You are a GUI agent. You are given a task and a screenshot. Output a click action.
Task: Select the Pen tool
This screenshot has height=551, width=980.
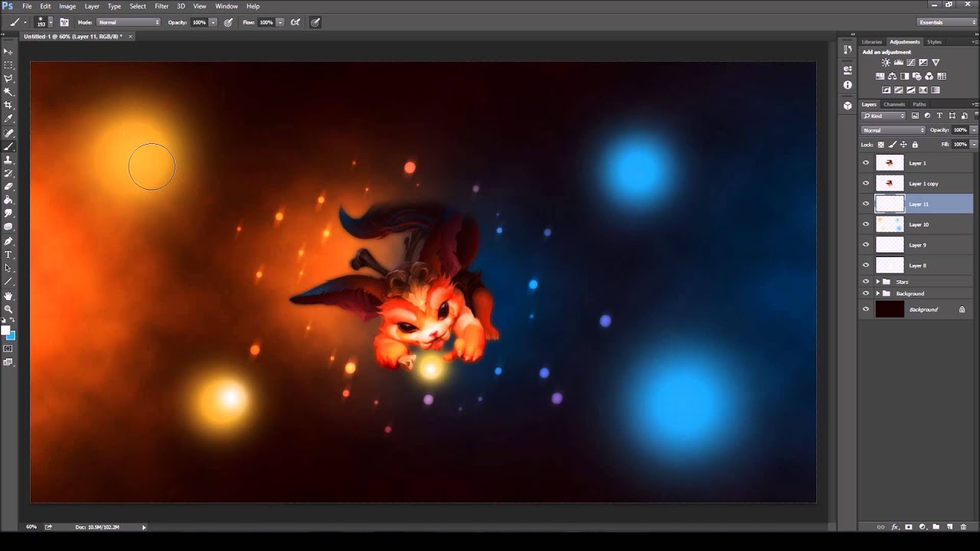(8, 240)
